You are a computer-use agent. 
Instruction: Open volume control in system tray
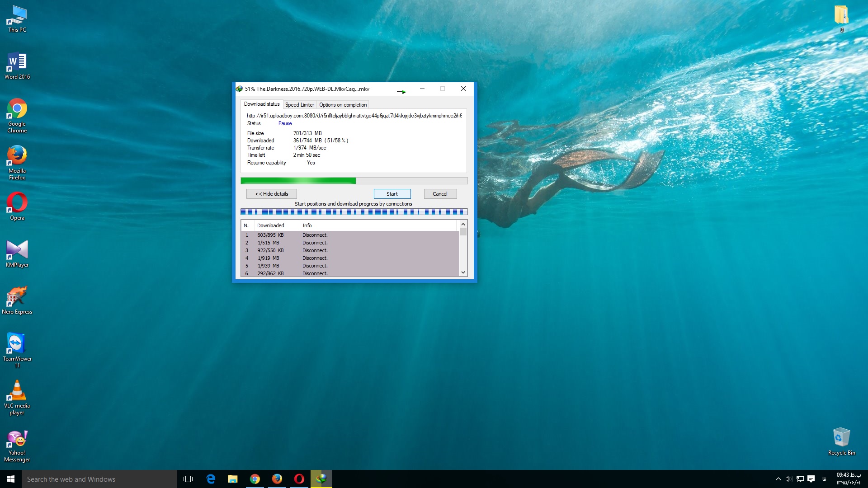tap(789, 479)
